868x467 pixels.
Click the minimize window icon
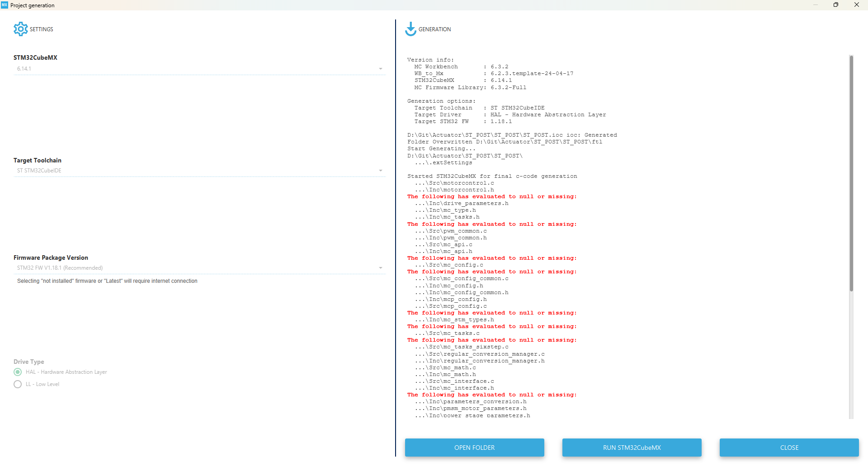[x=815, y=5]
